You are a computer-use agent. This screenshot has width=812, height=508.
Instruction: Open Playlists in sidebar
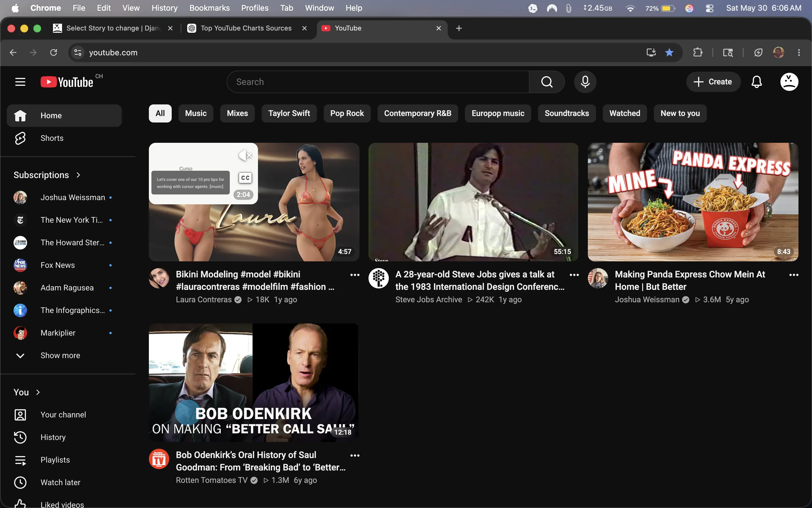(64, 460)
